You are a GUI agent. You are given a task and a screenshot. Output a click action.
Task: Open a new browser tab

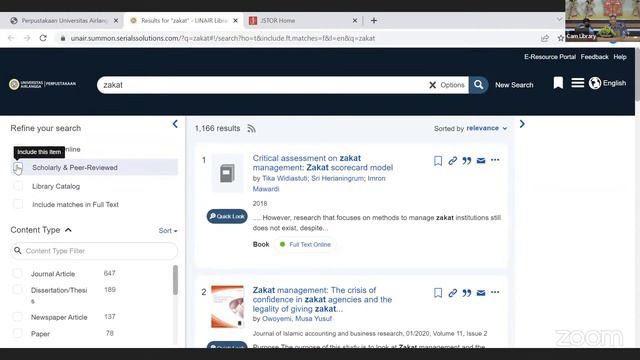pyautogui.click(x=374, y=20)
